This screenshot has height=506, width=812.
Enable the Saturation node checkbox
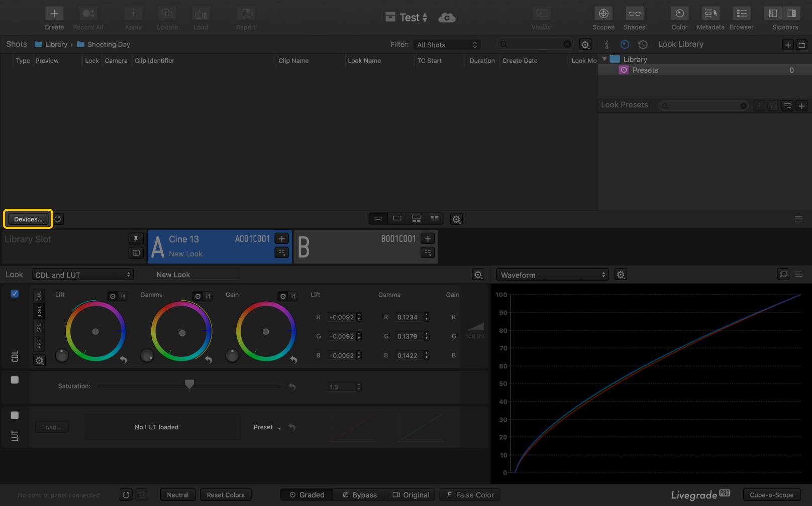coord(15,380)
